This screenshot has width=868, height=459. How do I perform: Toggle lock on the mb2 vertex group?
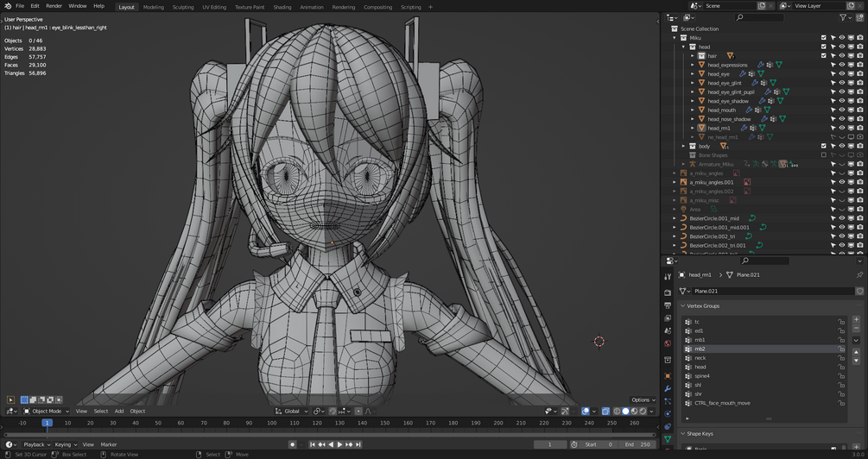[x=841, y=349]
